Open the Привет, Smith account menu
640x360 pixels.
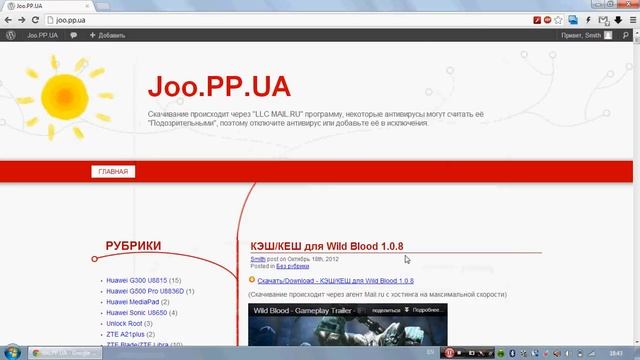581,36
